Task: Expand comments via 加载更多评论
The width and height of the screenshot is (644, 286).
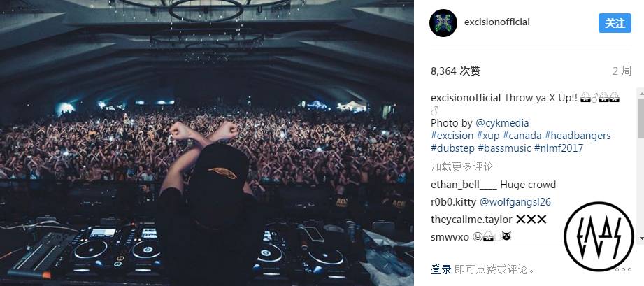Action: [x=461, y=166]
